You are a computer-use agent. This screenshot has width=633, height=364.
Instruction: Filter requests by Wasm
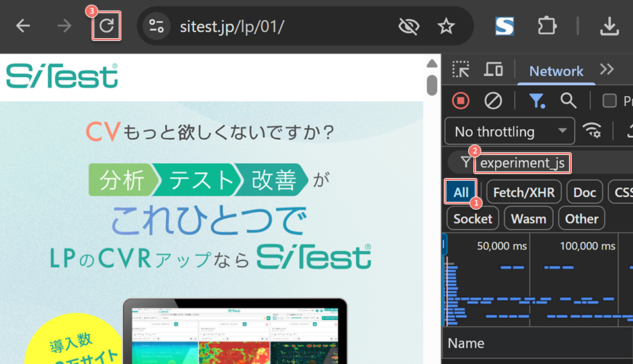pos(528,219)
